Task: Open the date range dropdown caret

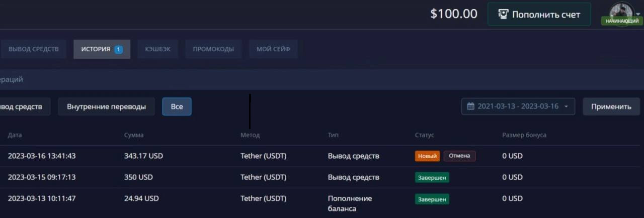Action: pyautogui.click(x=566, y=106)
